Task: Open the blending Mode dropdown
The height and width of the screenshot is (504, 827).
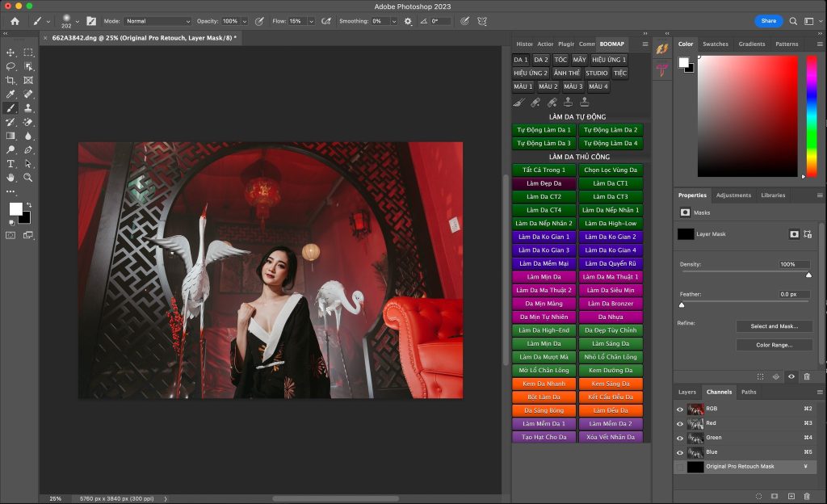Action: (x=157, y=21)
